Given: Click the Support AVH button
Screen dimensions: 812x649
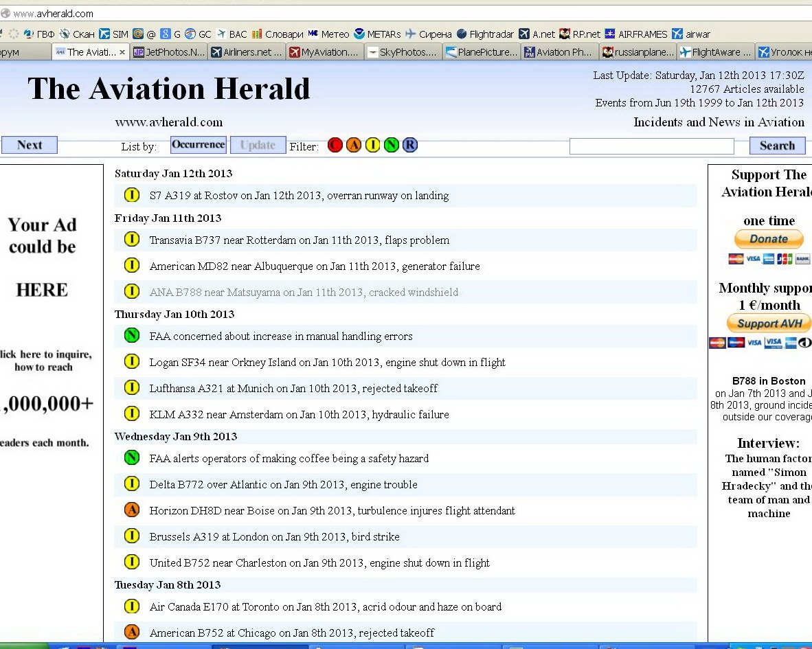Looking at the screenshot, I should (x=769, y=323).
